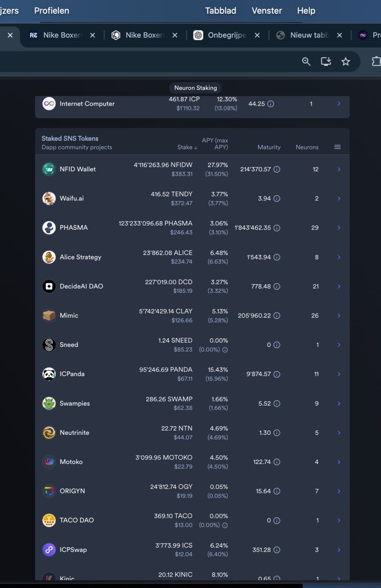Image resolution: width=381 pixels, height=588 pixels.
Task: Expand the Alice Strategy row chevron
Action: (339, 257)
